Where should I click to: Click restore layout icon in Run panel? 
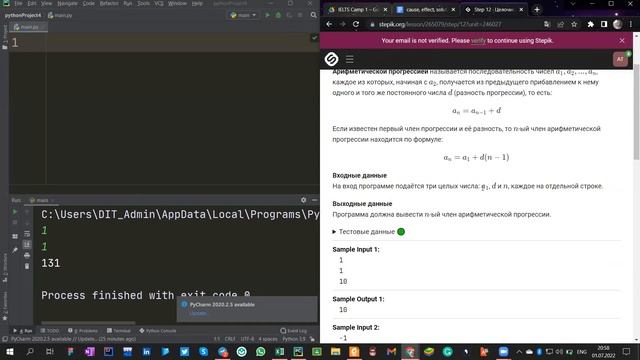tap(15, 236)
